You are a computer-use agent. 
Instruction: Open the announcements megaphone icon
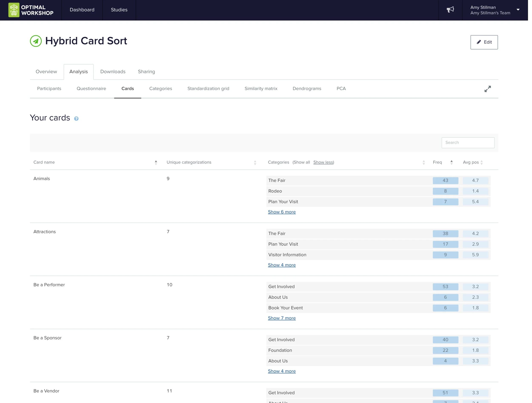click(450, 10)
